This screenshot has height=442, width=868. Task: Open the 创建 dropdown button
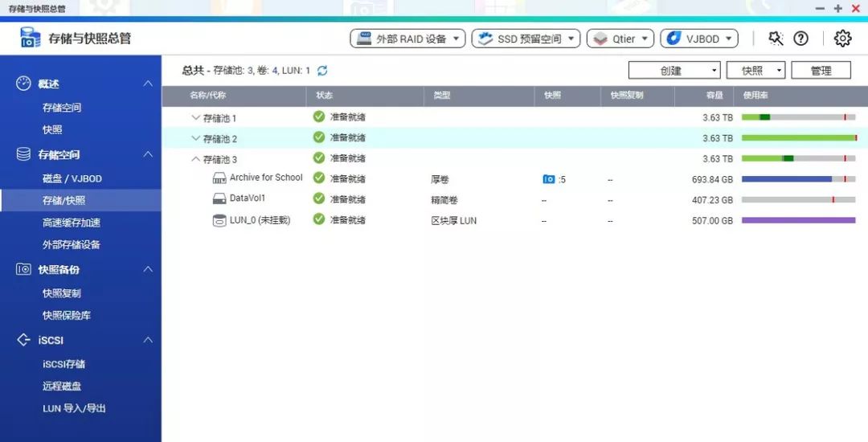coord(674,70)
